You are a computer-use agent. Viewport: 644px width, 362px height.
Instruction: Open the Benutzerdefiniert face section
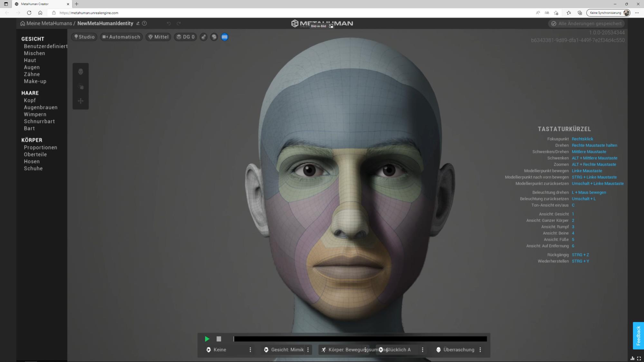click(x=46, y=46)
